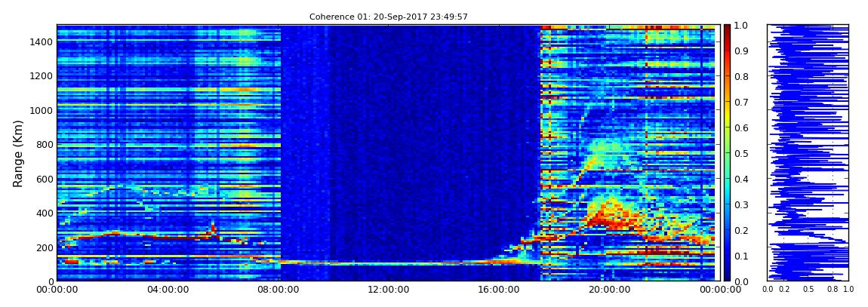
Task: Select the colorbar 0.7 tick label
Action: pyautogui.click(x=742, y=103)
